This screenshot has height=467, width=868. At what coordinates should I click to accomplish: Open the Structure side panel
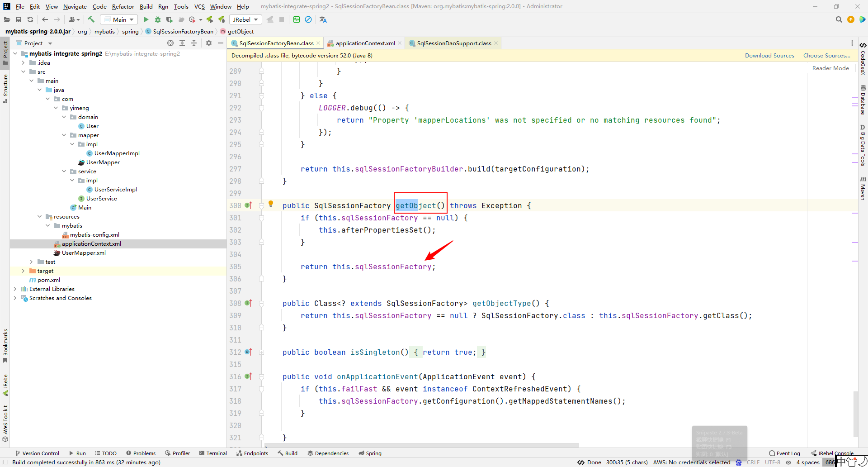pyautogui.click(x=5, y=89)
